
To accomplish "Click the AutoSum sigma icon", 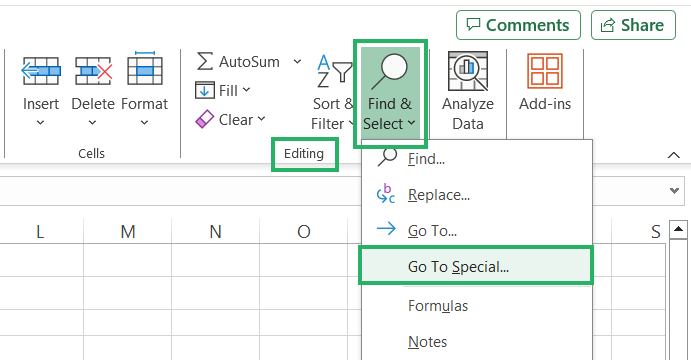I will point(204,61).
